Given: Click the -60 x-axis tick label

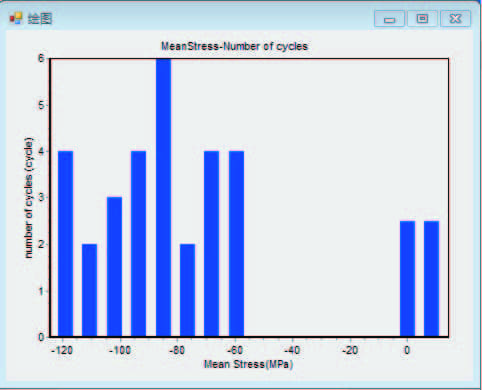Looking at the screenshot, I should 235,350.
